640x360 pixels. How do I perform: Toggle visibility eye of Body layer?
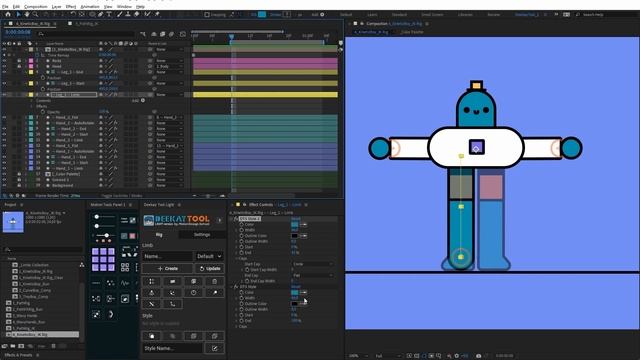click(x=4, y=60)
